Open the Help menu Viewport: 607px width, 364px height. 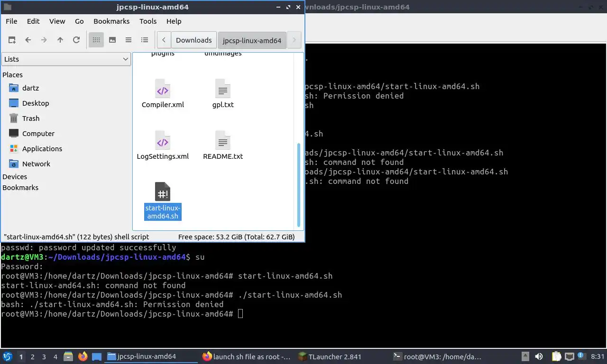tap(174, 21)
